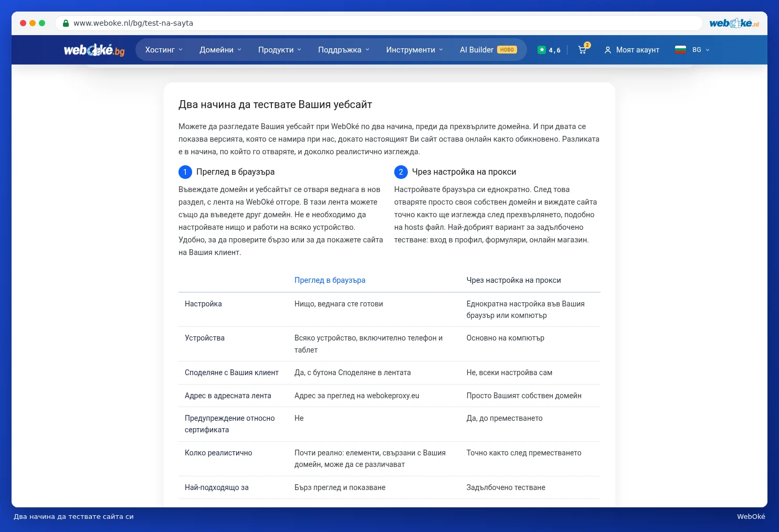779x532 pixels.
Task: Open the shopping cart
Action: coord(583,50)
